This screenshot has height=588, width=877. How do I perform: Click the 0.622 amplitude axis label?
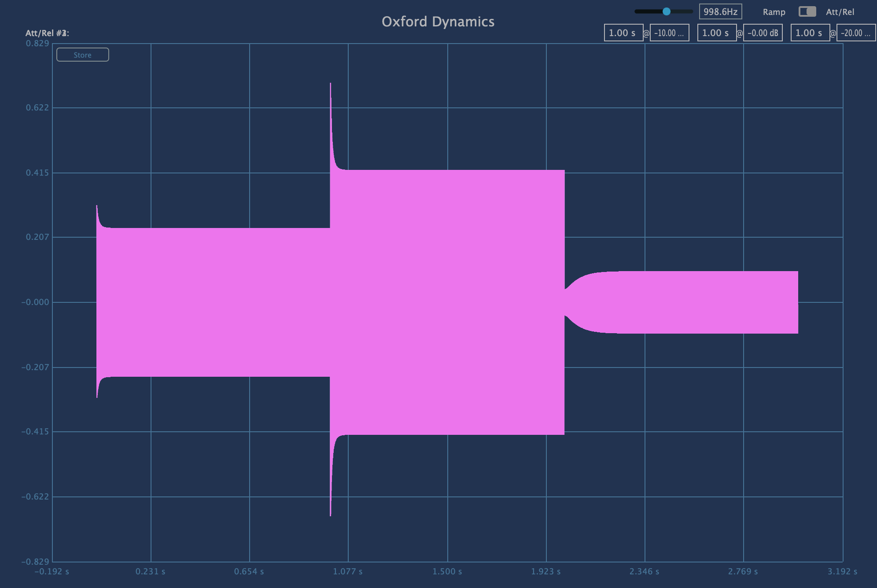coord(37,107)
